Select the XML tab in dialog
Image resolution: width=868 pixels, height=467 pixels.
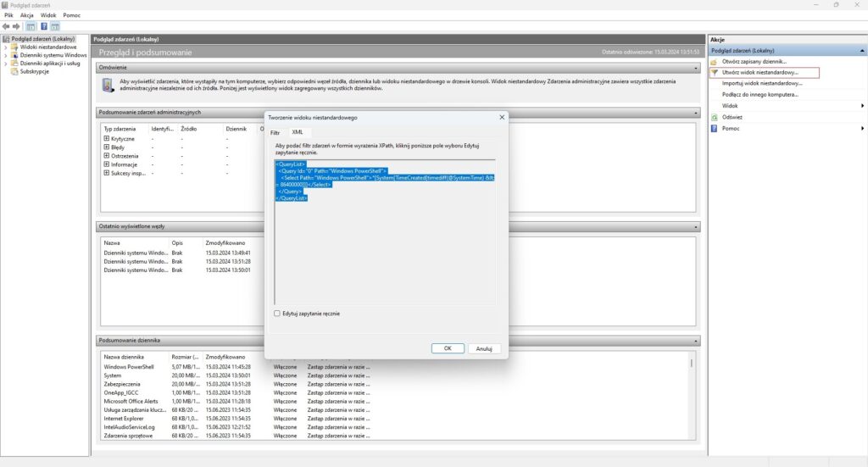298,132
